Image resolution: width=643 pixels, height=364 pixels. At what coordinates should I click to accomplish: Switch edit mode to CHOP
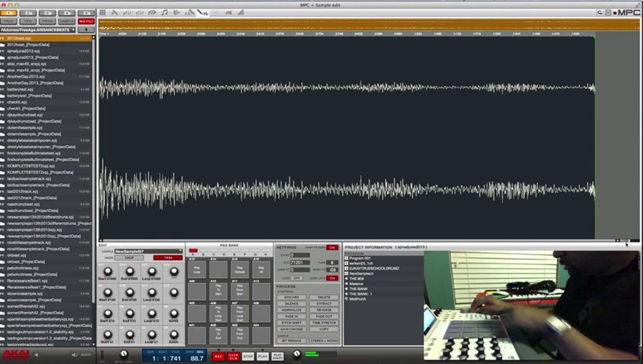pyautogui.click(x=129, y=258)
